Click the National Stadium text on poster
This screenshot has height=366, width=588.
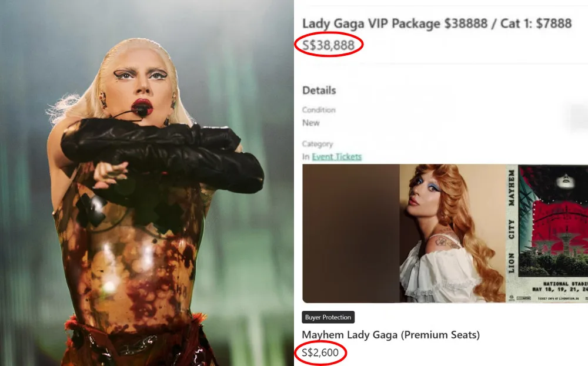pos(564,284)
